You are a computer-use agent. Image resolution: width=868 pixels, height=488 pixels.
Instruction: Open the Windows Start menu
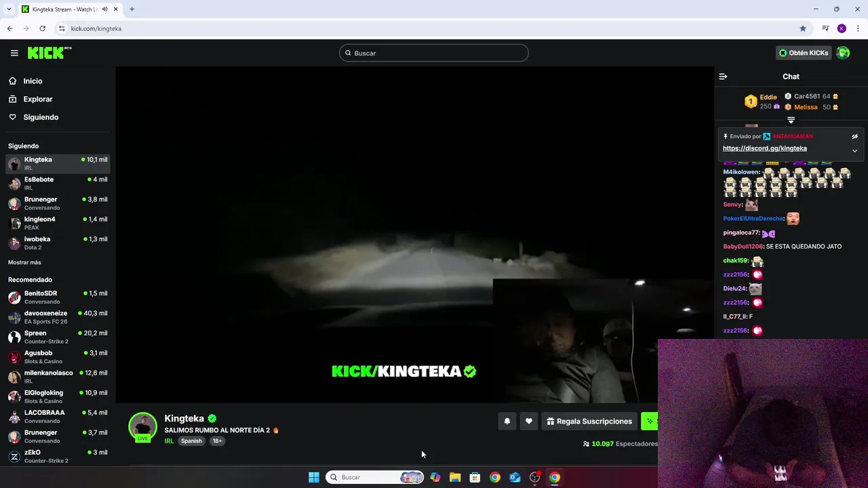pos(314,477)
